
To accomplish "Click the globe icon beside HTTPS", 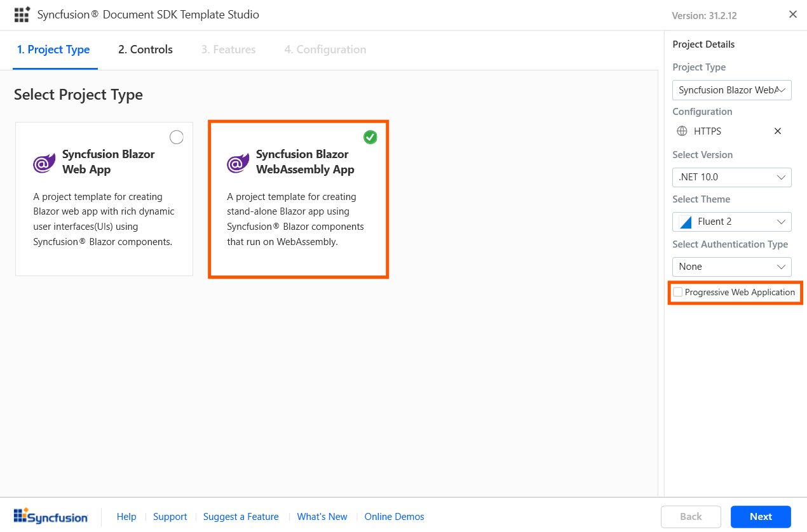I will click(x=682, y=131).
